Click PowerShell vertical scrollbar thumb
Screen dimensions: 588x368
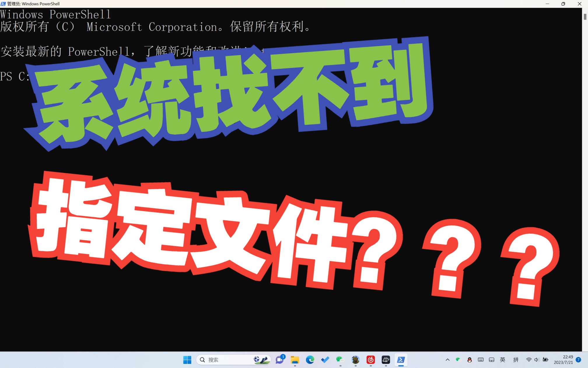coord(585,17)
